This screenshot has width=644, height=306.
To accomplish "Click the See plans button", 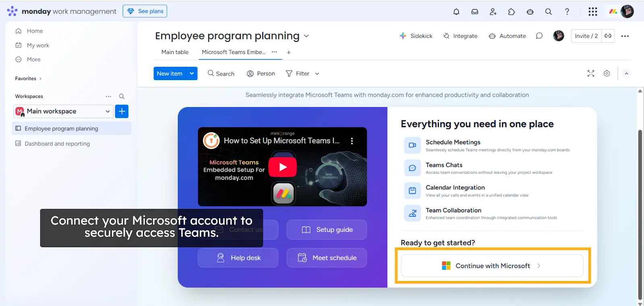I will tap(145, 11).
